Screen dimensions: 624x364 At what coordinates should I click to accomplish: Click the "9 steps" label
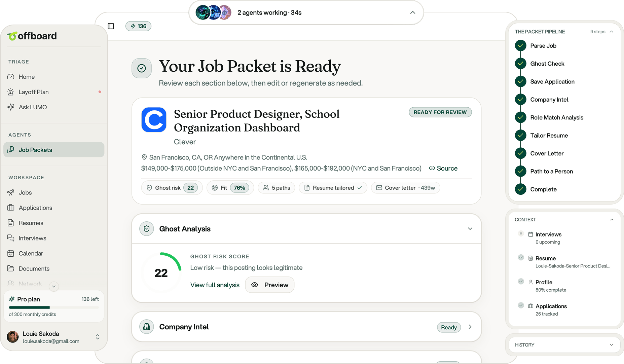pos(598,32)
